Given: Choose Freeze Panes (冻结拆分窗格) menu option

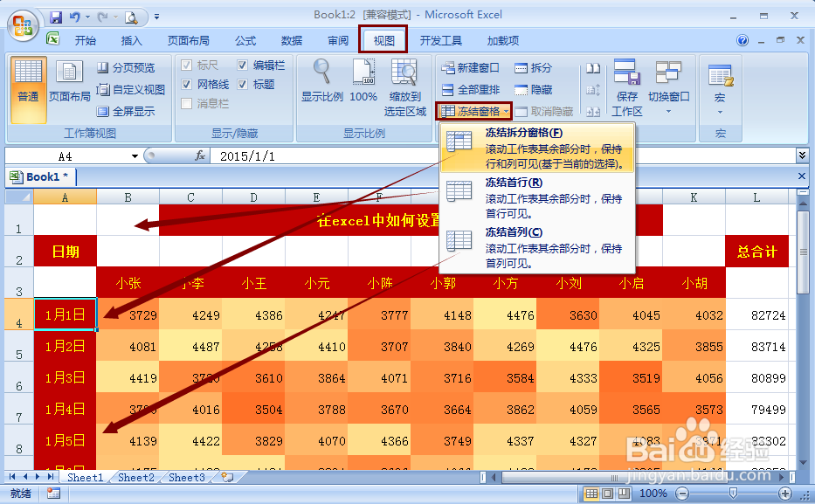Looking at the screenshot, I should [537, 148].
